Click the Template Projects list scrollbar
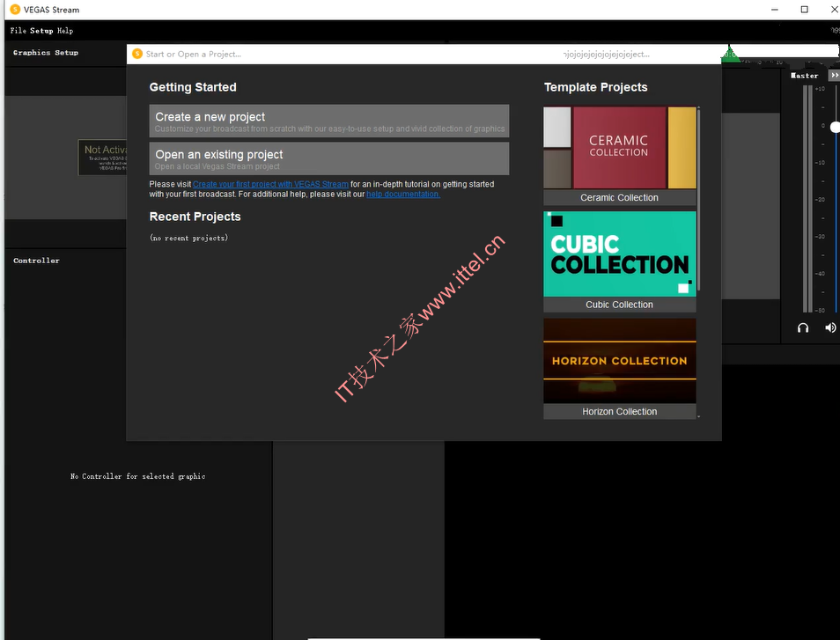 click(698, 201)
